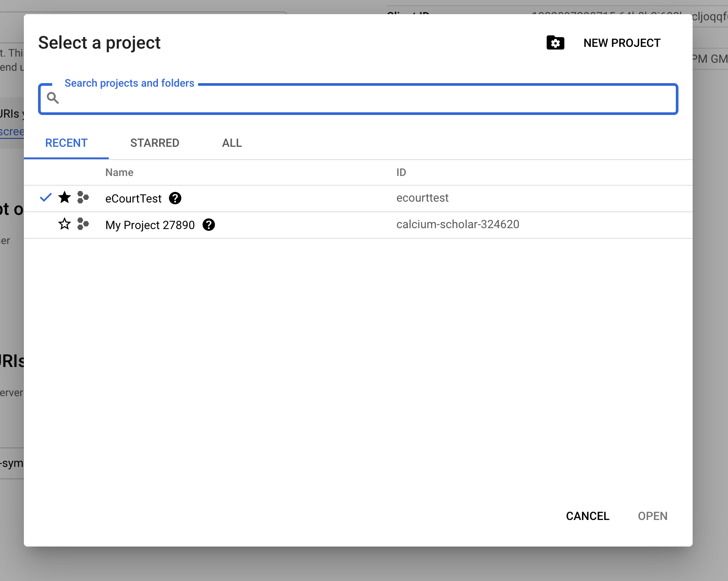Image resolution: width=728 pixels, height=581 pixels.
Task: Click the organization icon beside My Project 27890
Action: 82,224
